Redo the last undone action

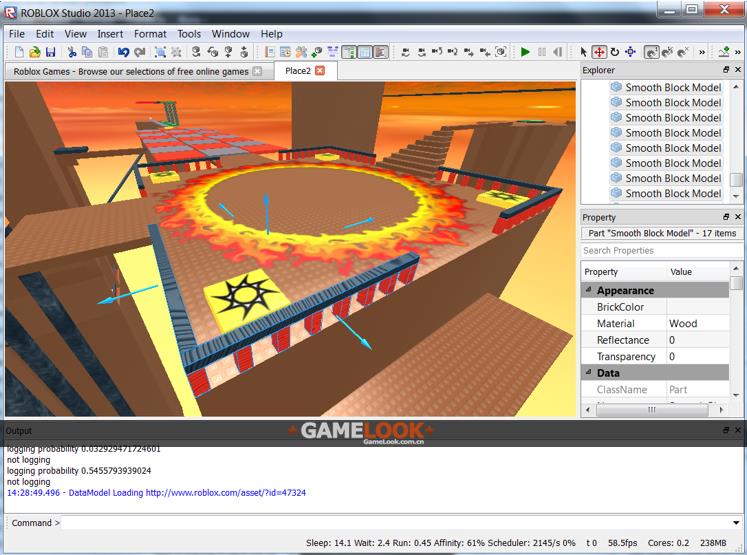pyautogui.click(x=140, y=52)
